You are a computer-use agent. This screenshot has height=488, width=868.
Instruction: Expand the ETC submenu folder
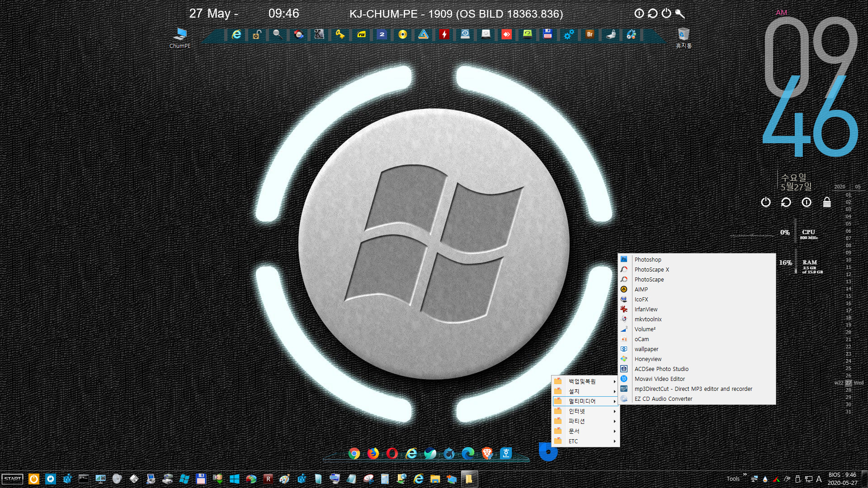pos(585,441)
